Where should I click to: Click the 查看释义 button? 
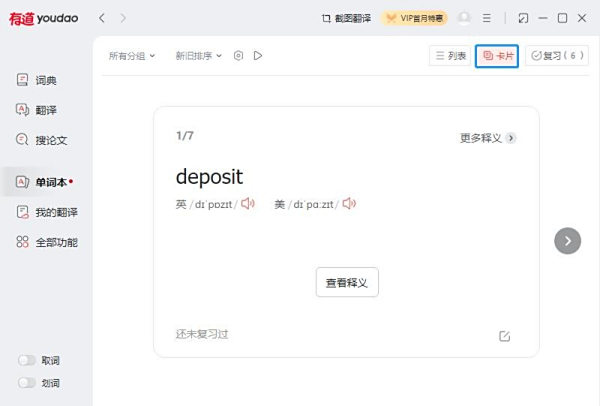click(347, 282)
